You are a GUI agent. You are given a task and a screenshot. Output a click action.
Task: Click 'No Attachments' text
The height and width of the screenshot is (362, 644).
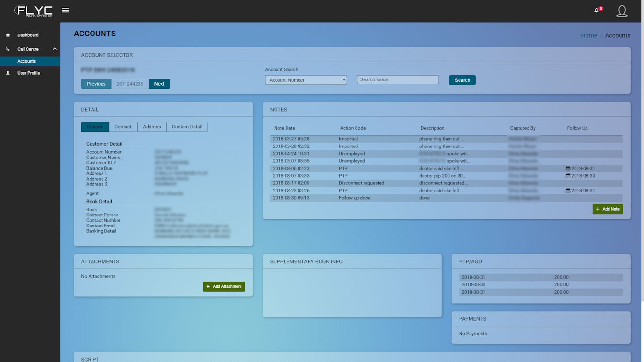(98, 276)
